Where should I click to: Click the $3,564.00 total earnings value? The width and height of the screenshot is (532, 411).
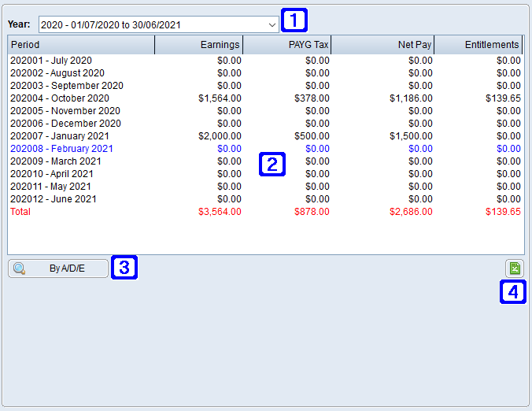pyautogui.click(x=220, y=212)
